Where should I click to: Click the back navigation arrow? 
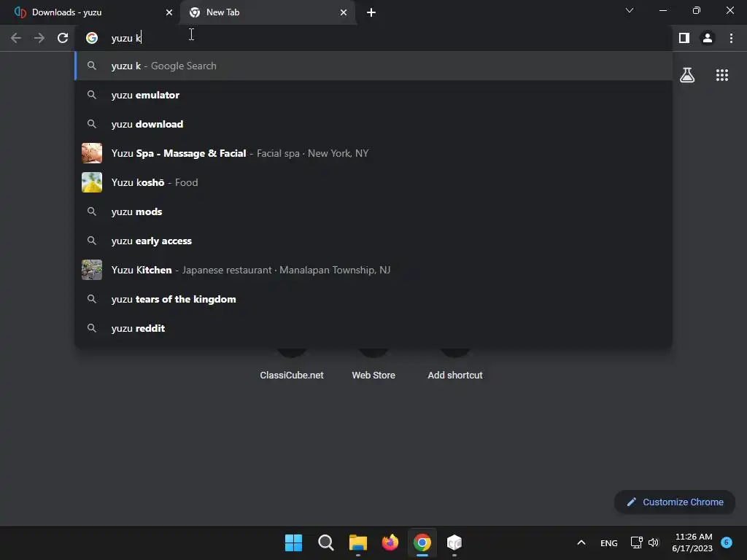[x=16, y=38]
